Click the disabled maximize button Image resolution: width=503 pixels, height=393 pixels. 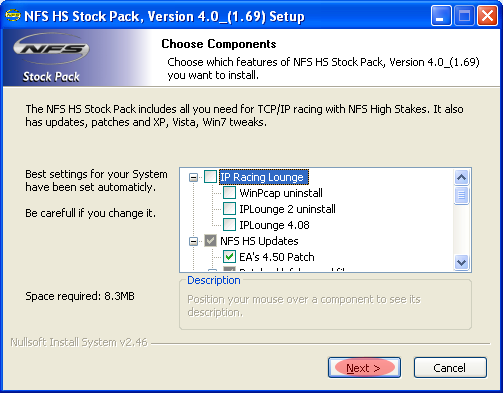point(464,15)
